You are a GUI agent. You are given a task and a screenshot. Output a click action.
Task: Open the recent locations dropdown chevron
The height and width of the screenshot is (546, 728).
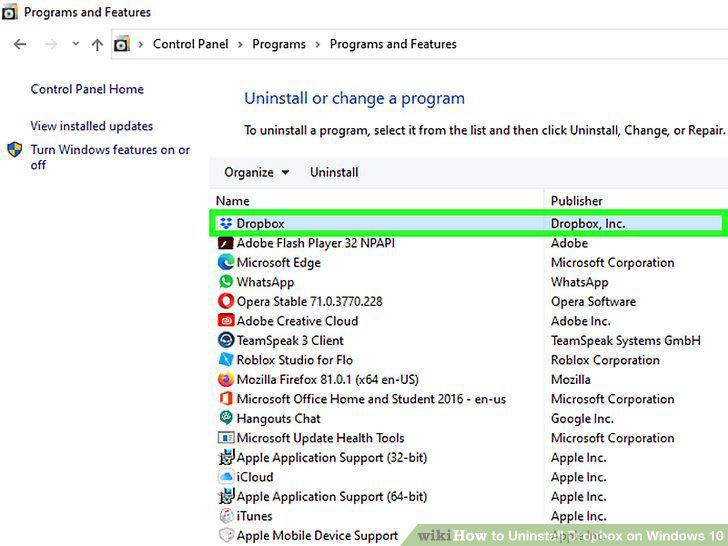pos(76,44)
